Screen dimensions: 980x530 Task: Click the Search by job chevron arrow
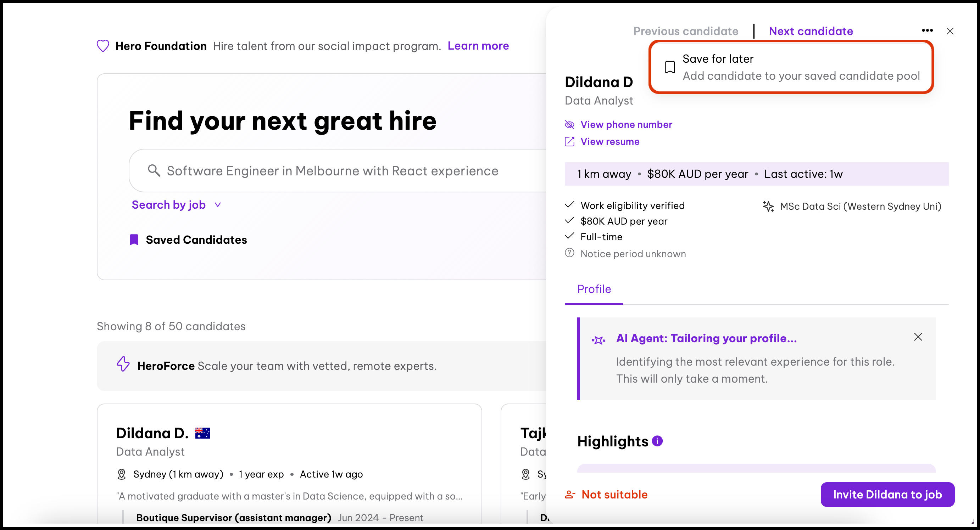click(x=218, y=205)
